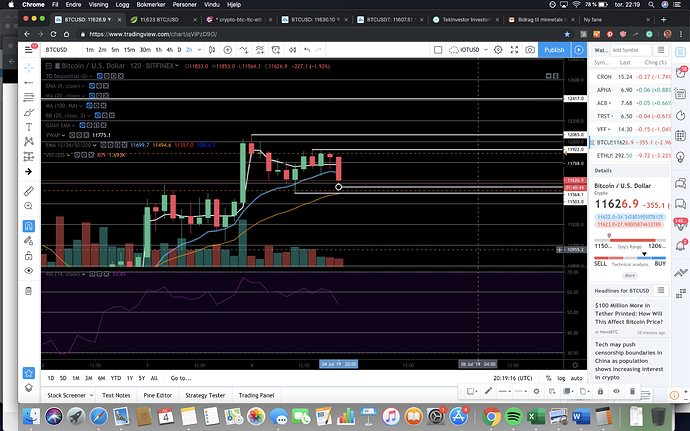Image resolution: width=690 pixels, height=431 pixels.
Task: Select the arrow icon in left toolbar
Action: click(29, 171)
